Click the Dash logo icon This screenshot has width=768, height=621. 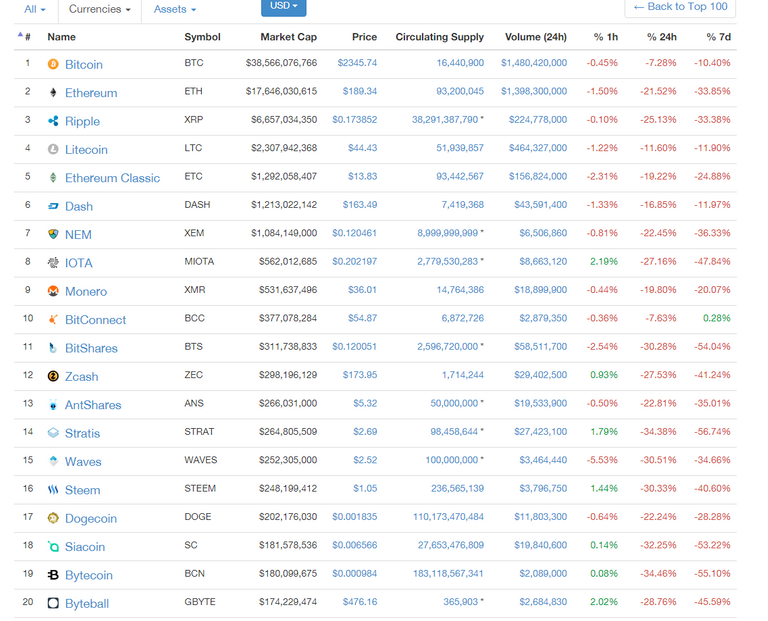click(x=53, y=206)
